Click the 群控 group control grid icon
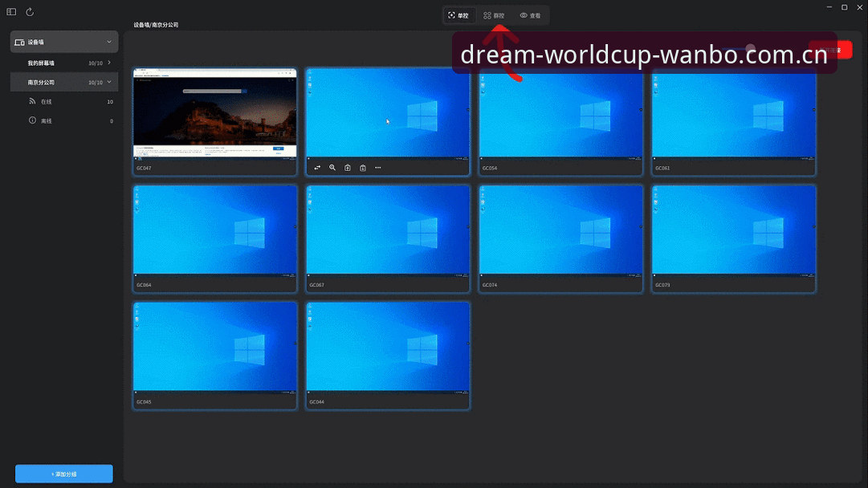Image resolution: width=868 pixels, height=488 pixels. pyautogui.click(x=487, y=15)
